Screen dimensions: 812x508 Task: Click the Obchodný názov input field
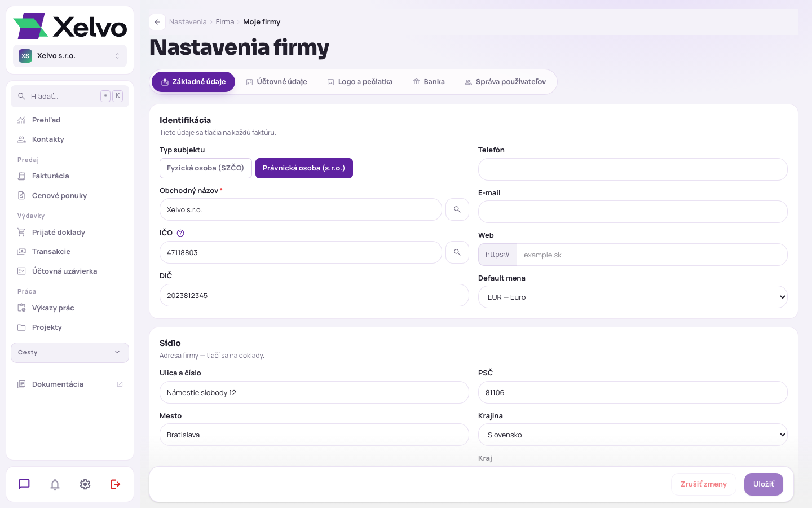point(301,209)
